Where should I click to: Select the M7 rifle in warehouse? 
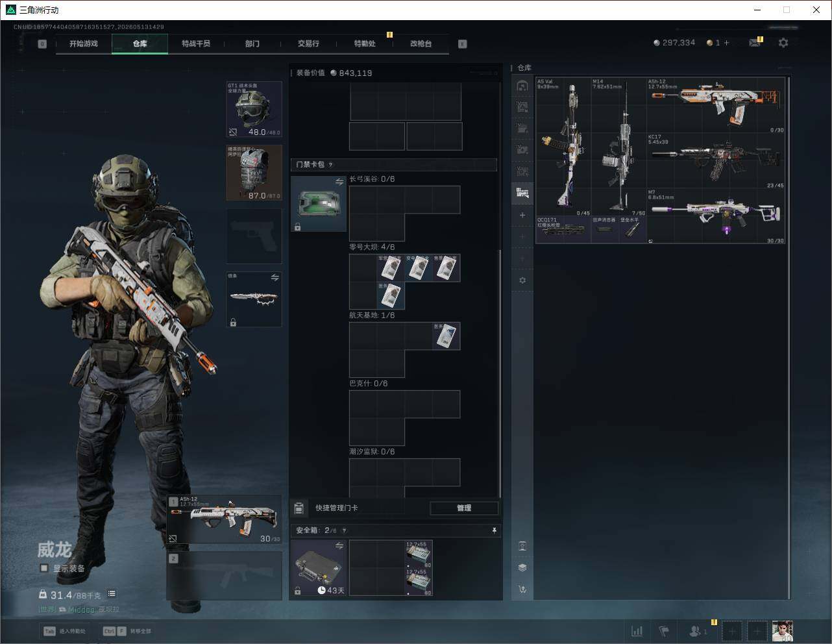(716, 217)
